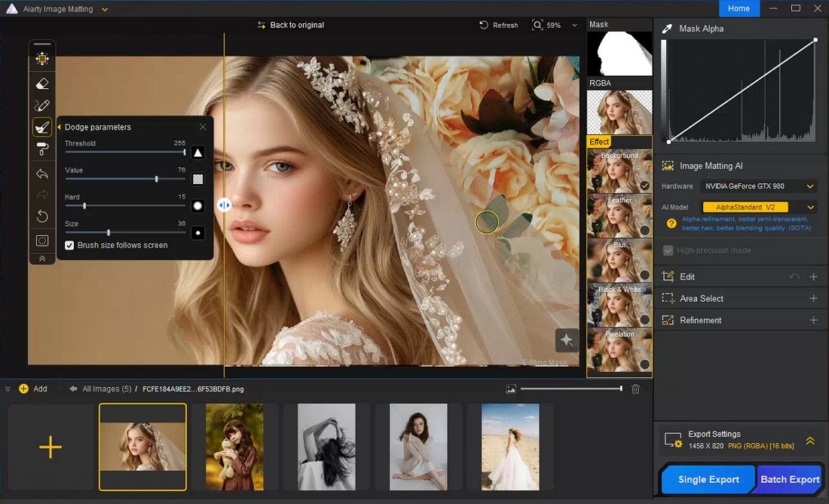Click the AI sparkle icon on canvas
The image size is (829, 504).
click(567, 341)
